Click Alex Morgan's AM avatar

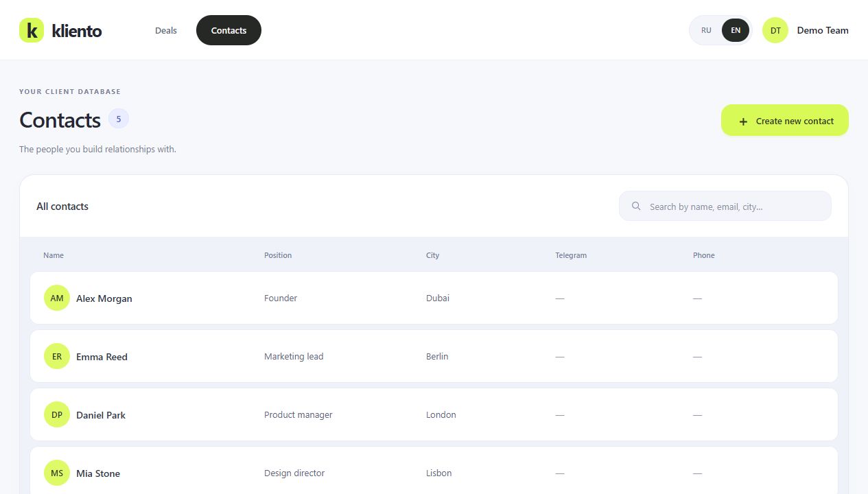coord(57,298)
